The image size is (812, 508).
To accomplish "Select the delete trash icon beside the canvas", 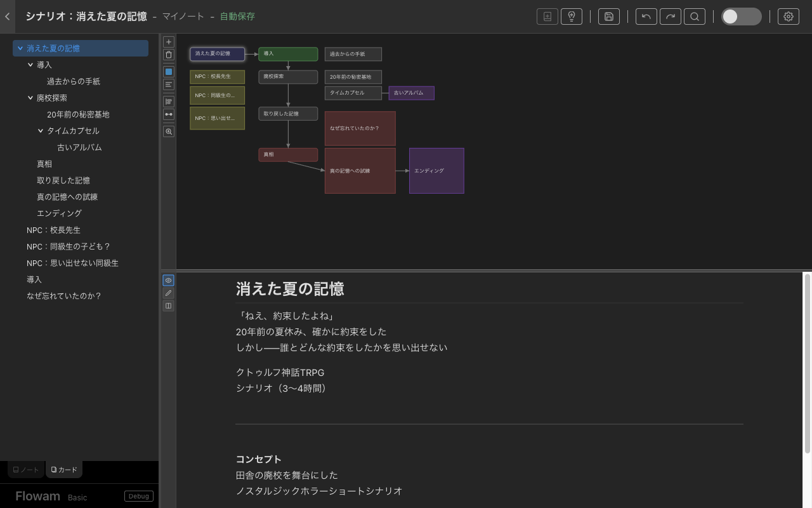I will click(x=168, y=55).
